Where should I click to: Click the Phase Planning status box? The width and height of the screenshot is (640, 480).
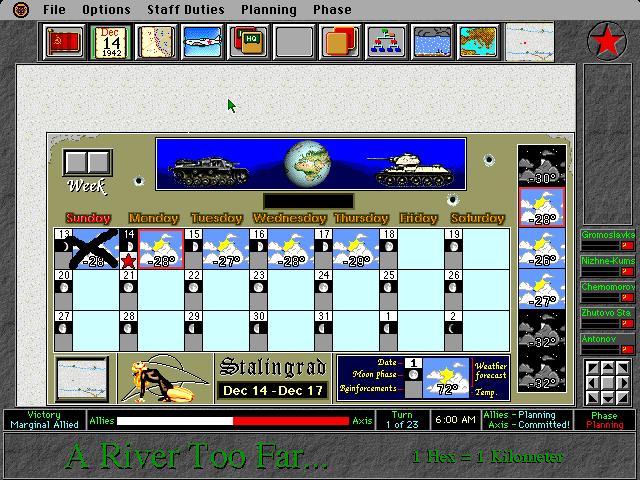(x=604, y=420)
